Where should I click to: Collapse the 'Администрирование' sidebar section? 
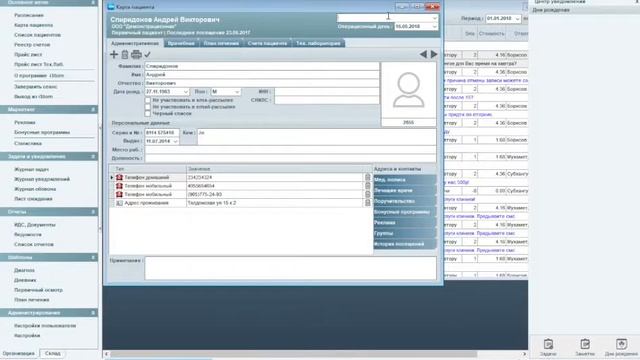click(93, 313)
